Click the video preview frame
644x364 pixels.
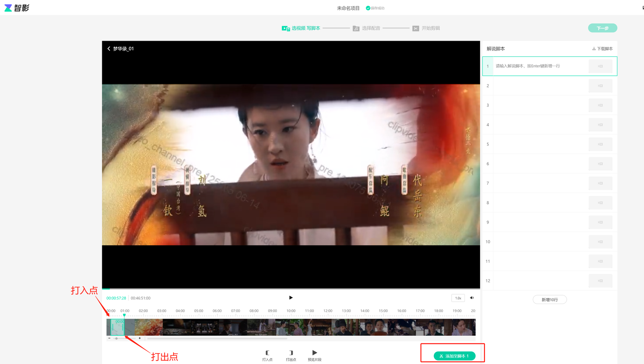(x=291, y=165)
